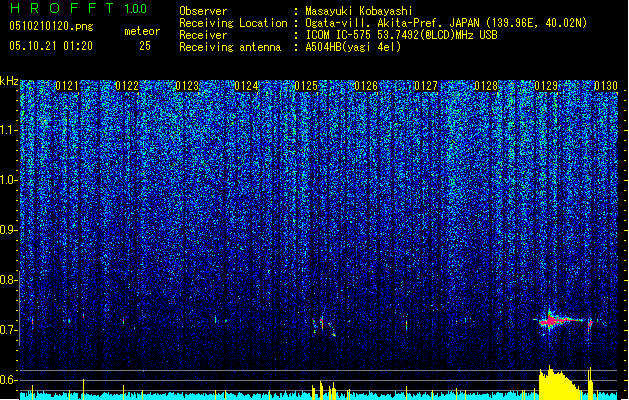Click the Receiving Location label
629x400 pixels.
tap(233, 23)
